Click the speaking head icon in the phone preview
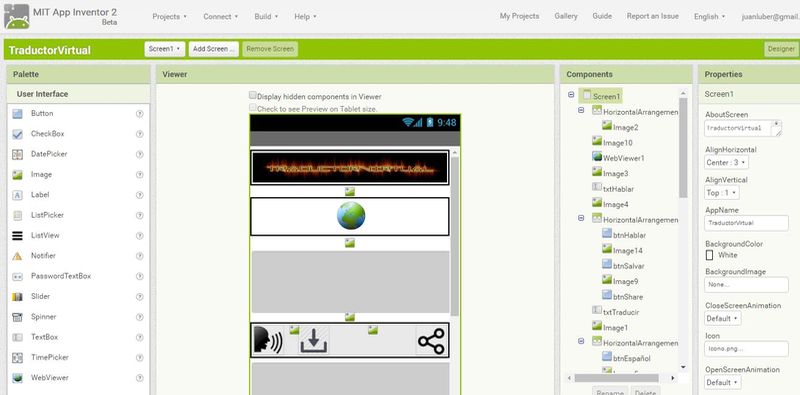This screenshot has width=800, height=395. click(268, 340)
